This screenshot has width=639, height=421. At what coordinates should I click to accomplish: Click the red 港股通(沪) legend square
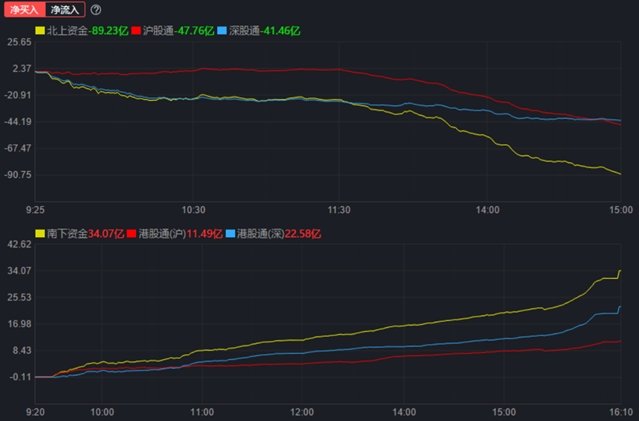tap(132, 233)
